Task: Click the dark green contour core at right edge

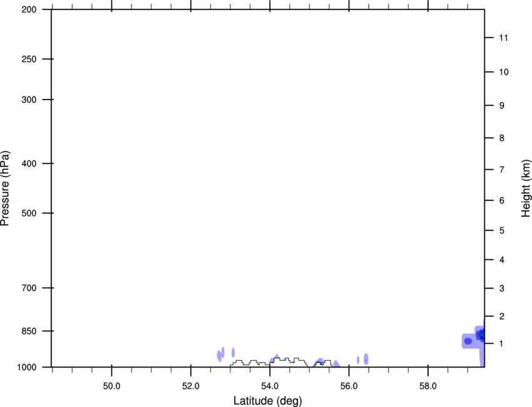Action: [x=482, y=335]
